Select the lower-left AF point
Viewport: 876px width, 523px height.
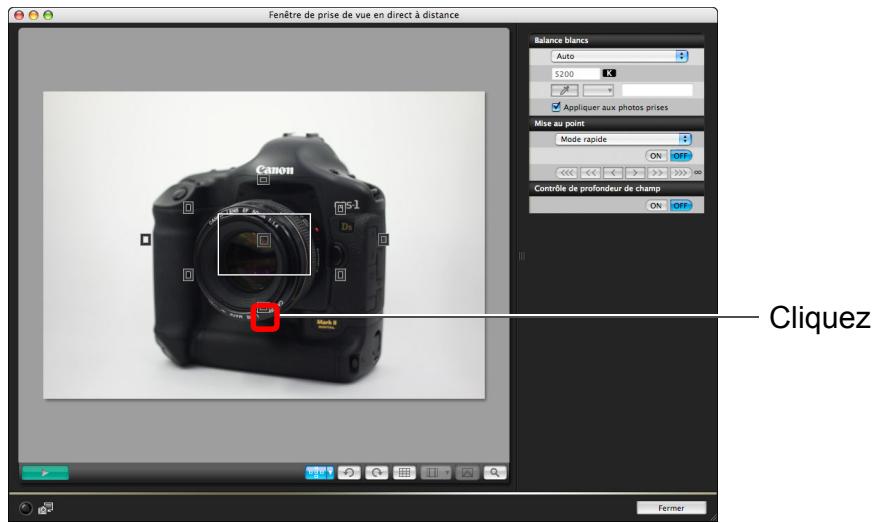(x=188, y=274)
